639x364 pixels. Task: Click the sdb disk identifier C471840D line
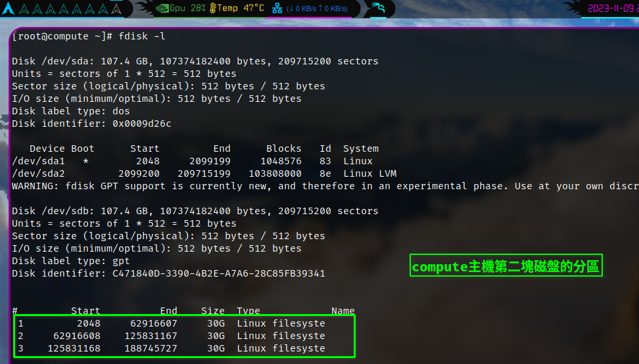[x=168, y=273]
